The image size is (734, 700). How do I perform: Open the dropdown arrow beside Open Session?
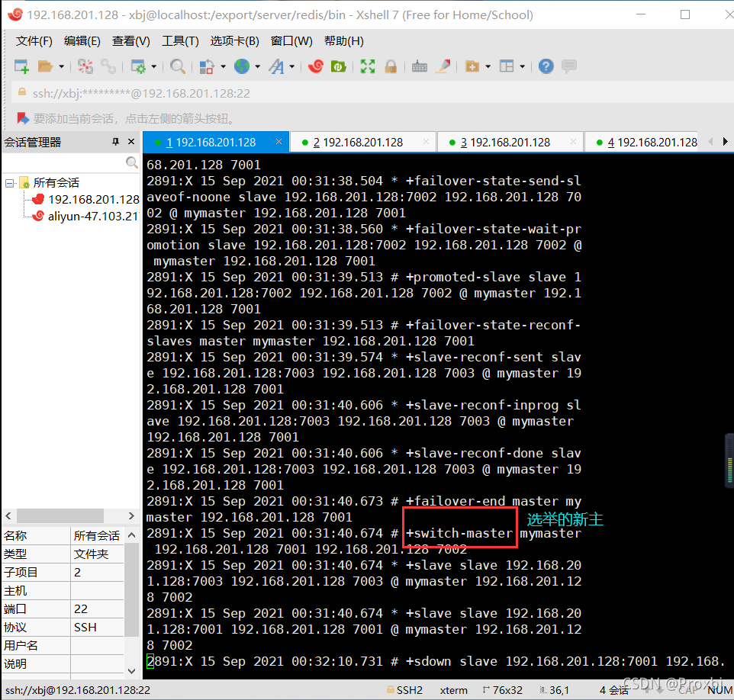click(x=61, y=66)
